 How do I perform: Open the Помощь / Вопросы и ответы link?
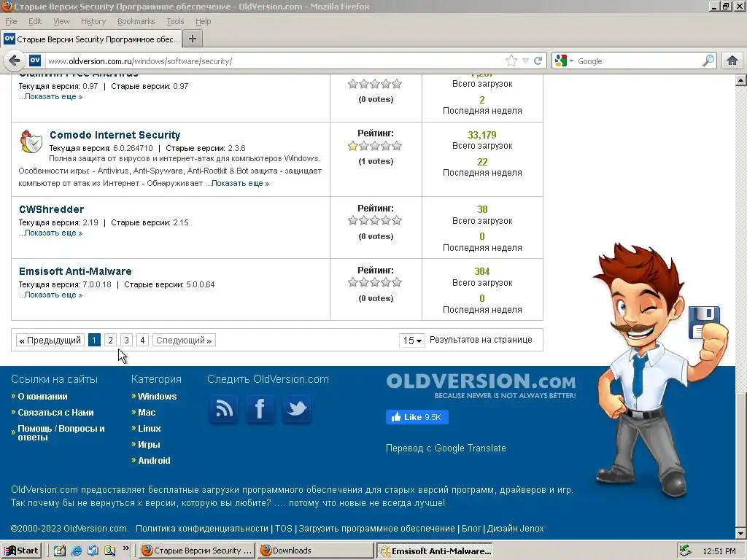61,433
